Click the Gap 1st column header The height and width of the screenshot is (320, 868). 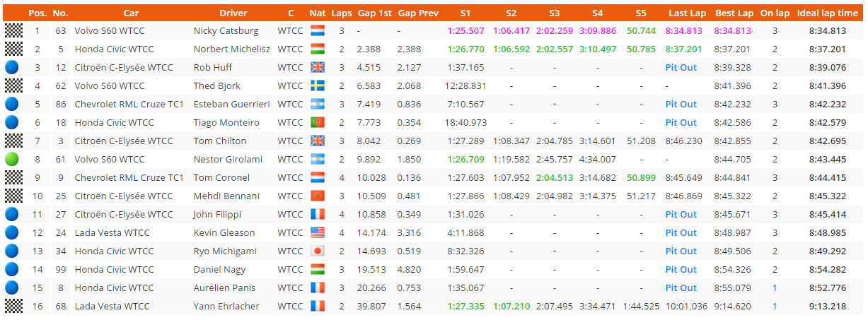click(x=374, y=13)
